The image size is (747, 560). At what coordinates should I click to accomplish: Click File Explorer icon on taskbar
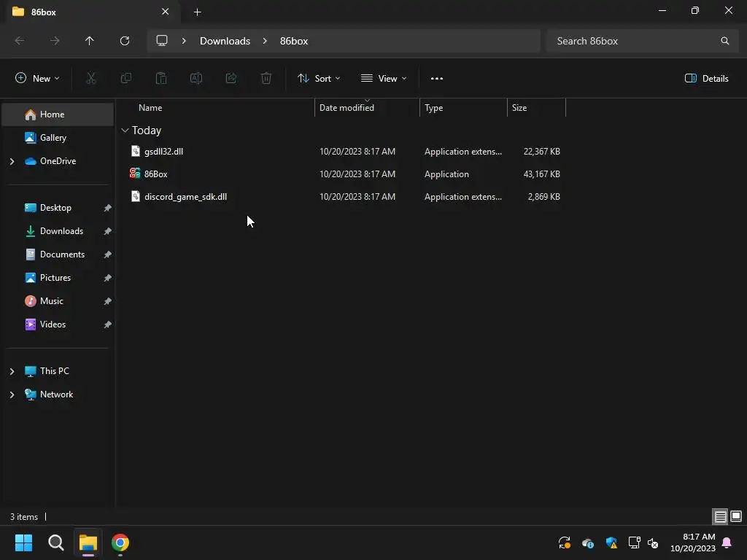pyautogui.click(x=88, y=542)
